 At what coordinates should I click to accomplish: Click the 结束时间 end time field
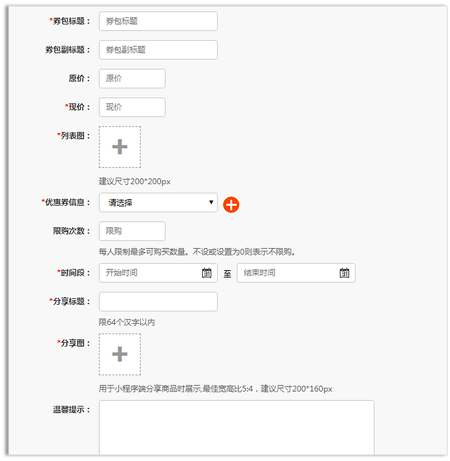[296, 273]
